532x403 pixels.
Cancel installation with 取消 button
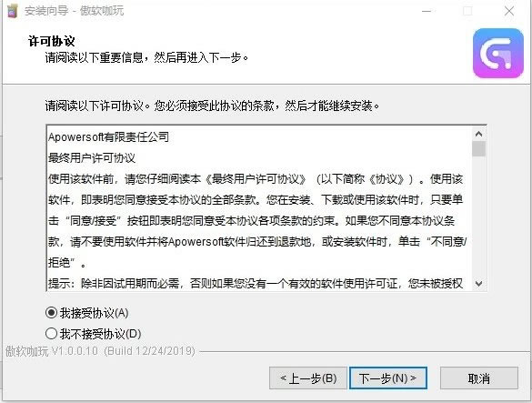coord(478,378)
